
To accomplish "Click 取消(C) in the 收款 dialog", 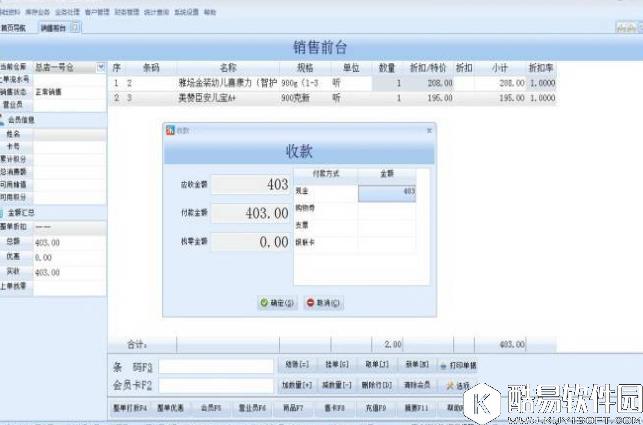I will [324, 303].
